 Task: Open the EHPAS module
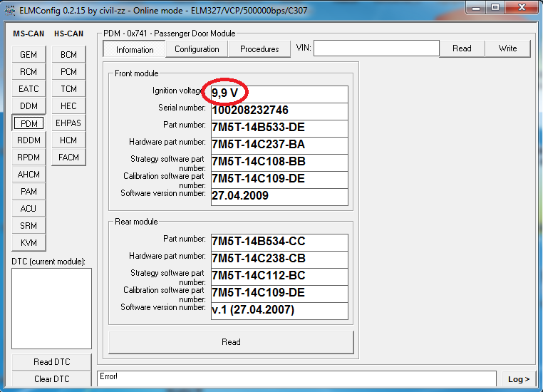[x=68, y=123]
